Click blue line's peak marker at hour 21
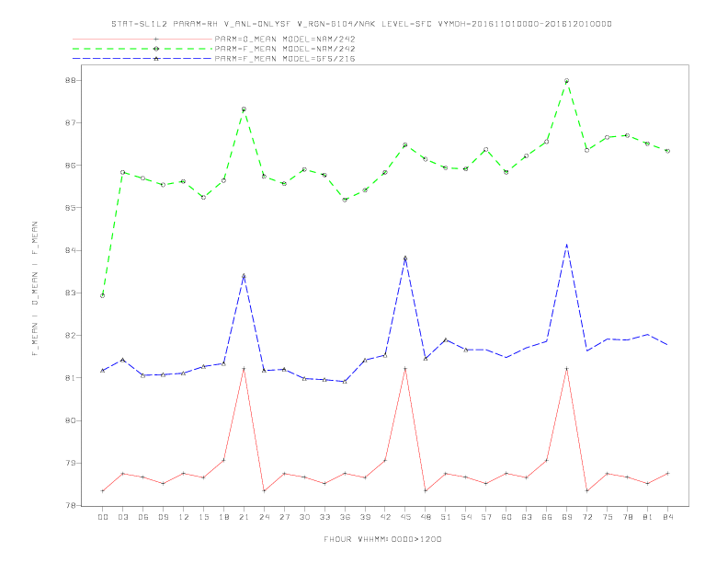 [244, 275]
